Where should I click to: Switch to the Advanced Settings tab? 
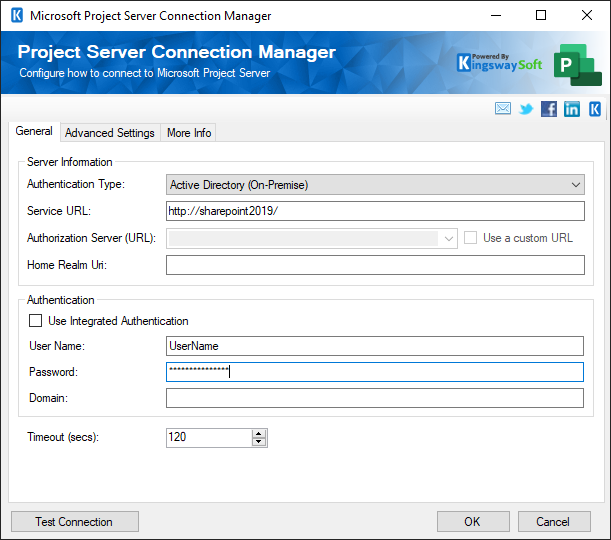coord(110,133)
